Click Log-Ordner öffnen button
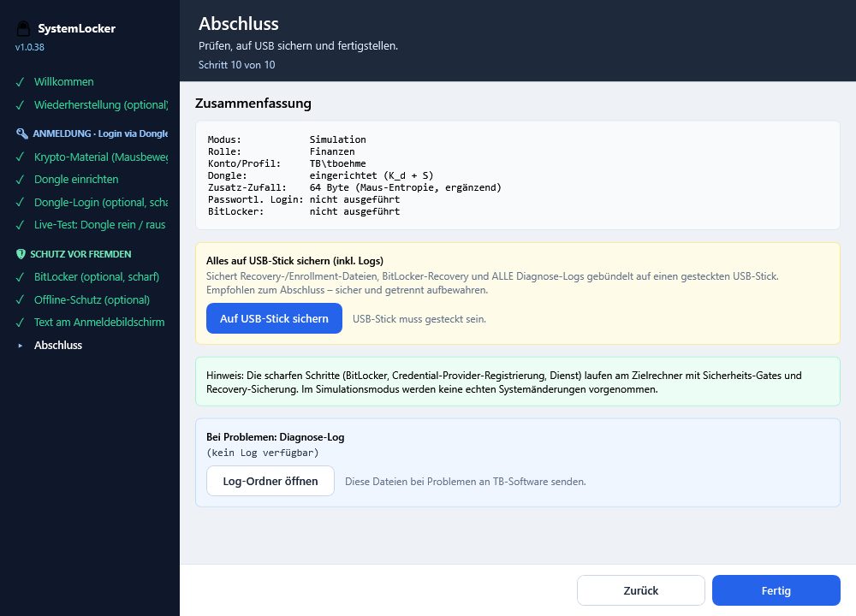Image resolution: width=856 pixels, height=616 pixels. click(x=270, y=481)
